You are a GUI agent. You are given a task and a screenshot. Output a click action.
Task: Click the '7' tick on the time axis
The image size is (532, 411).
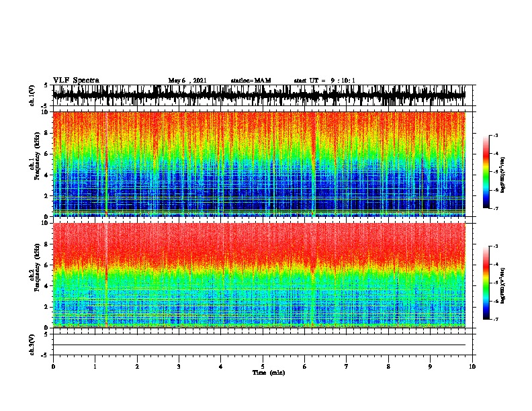[x=347, y=367]
